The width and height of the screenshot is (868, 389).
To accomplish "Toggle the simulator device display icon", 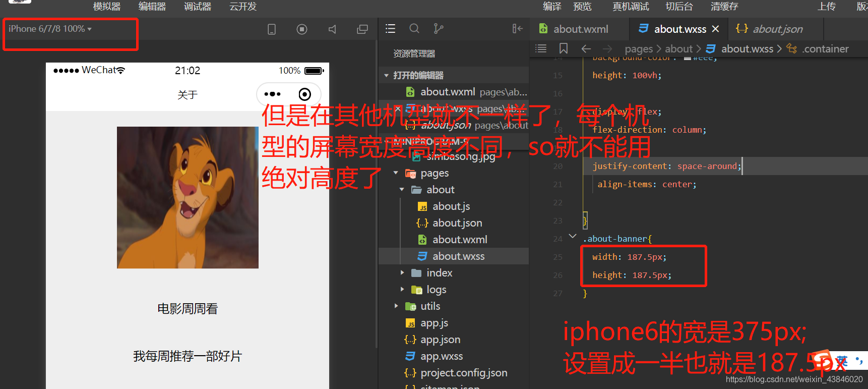I will point(272,29).
